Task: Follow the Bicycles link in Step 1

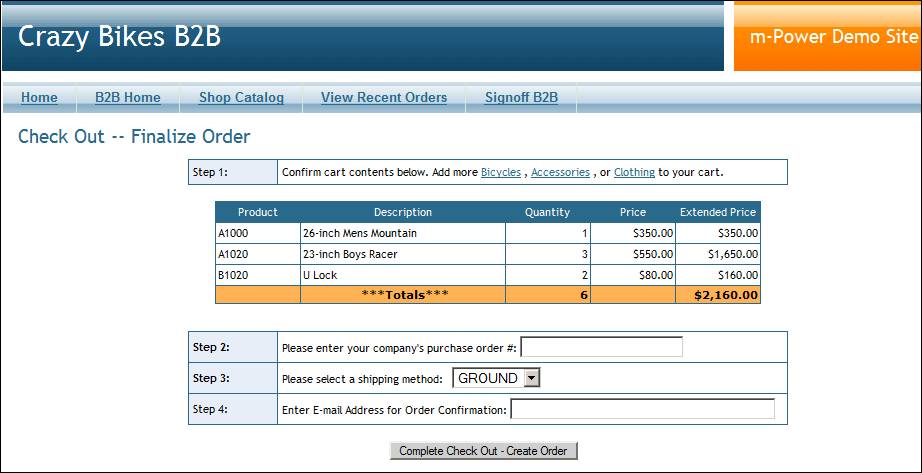Action: click(x=501, y=172)
